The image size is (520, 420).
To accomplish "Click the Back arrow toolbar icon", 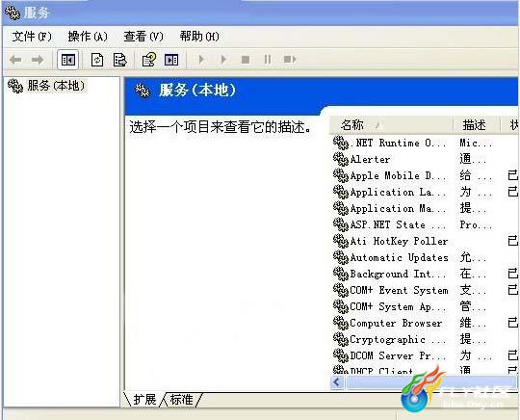I will point(15,60).
